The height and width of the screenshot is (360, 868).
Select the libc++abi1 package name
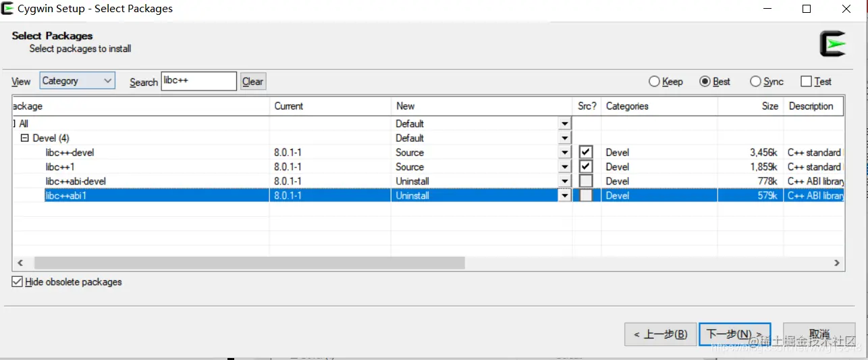point(65,196)
